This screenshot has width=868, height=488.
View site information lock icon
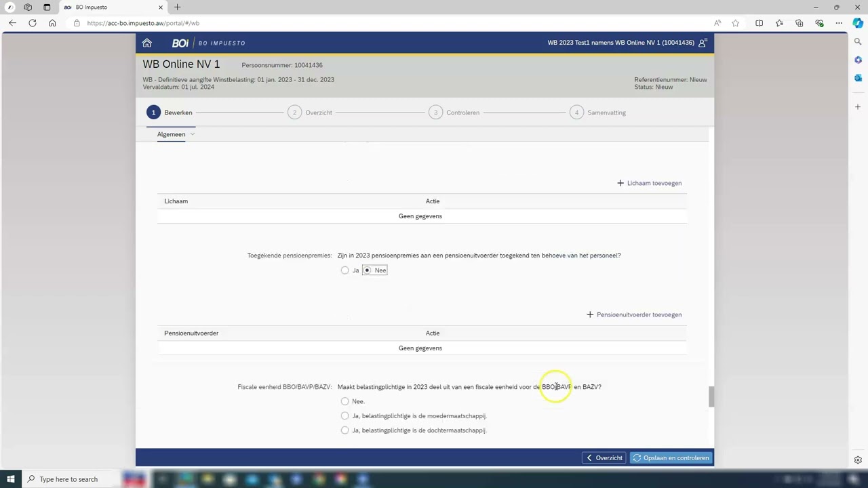[x=77, y=23]
